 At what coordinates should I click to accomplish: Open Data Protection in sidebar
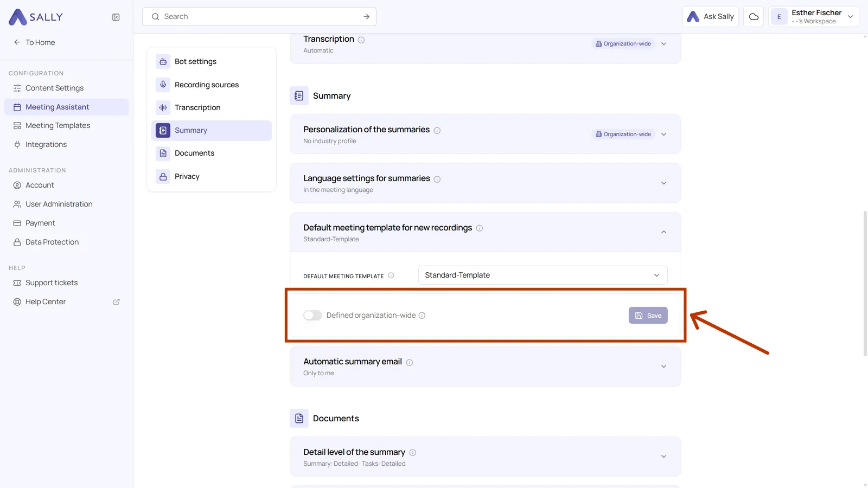click(66, 242)
